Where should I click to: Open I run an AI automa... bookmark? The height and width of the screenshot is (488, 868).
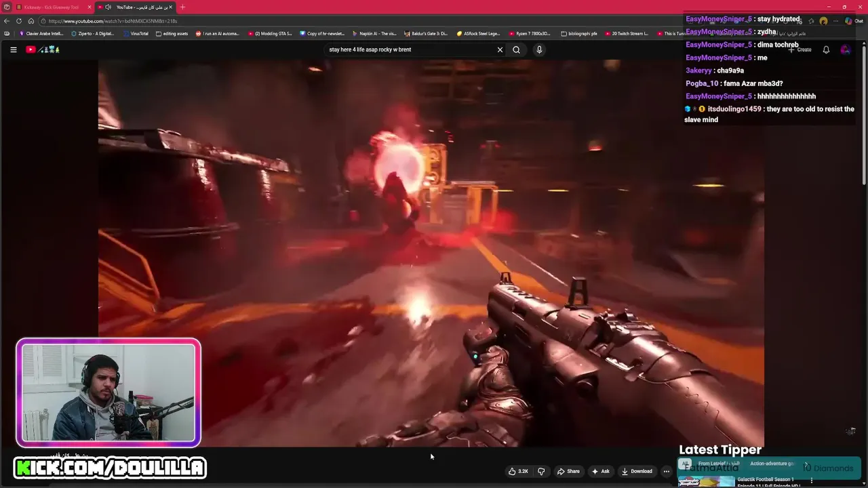[218, 33]
